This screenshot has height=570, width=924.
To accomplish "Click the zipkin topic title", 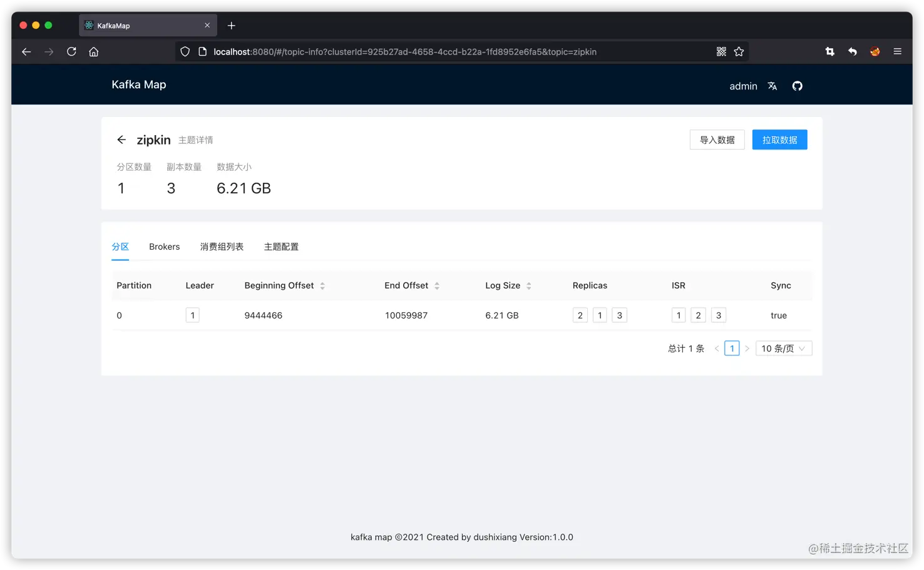I will (153, 140).
